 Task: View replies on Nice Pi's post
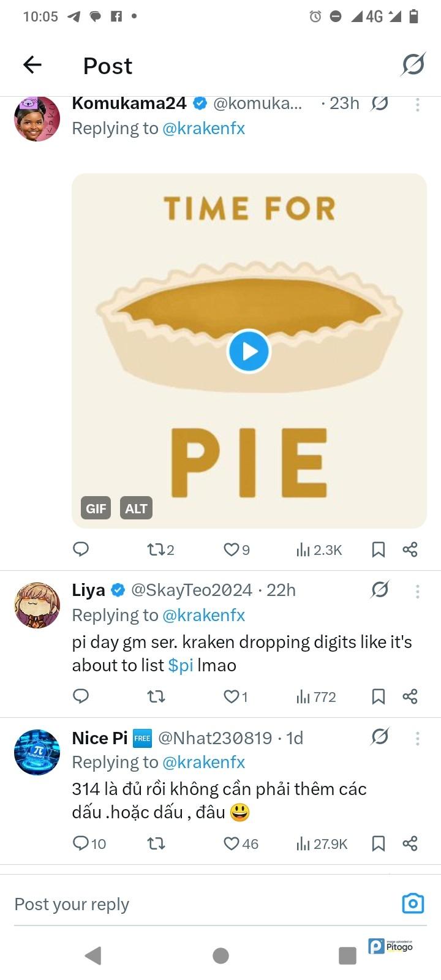click(89, 844)
